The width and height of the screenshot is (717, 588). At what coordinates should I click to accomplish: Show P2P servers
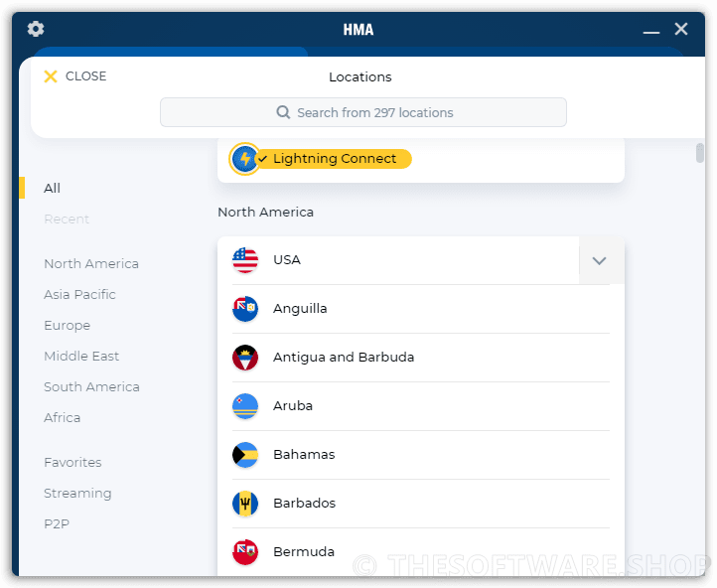(57, 524)
